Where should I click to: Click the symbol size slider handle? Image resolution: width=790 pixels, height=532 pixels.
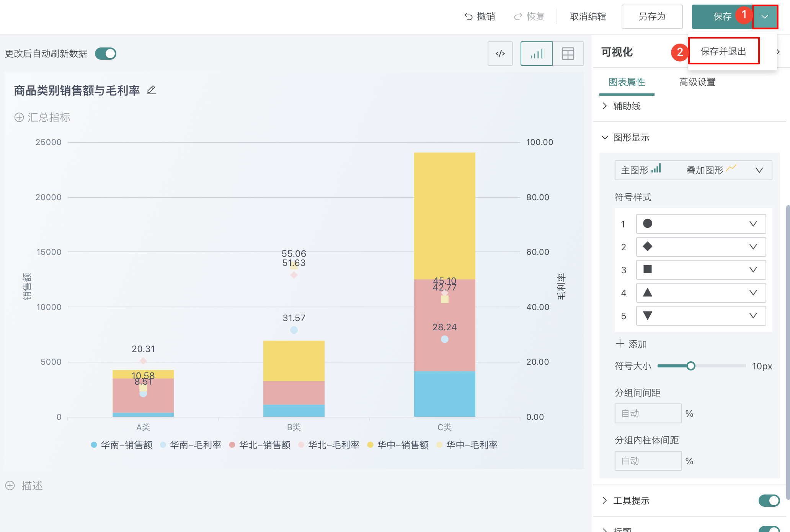[x=690, y=366]
